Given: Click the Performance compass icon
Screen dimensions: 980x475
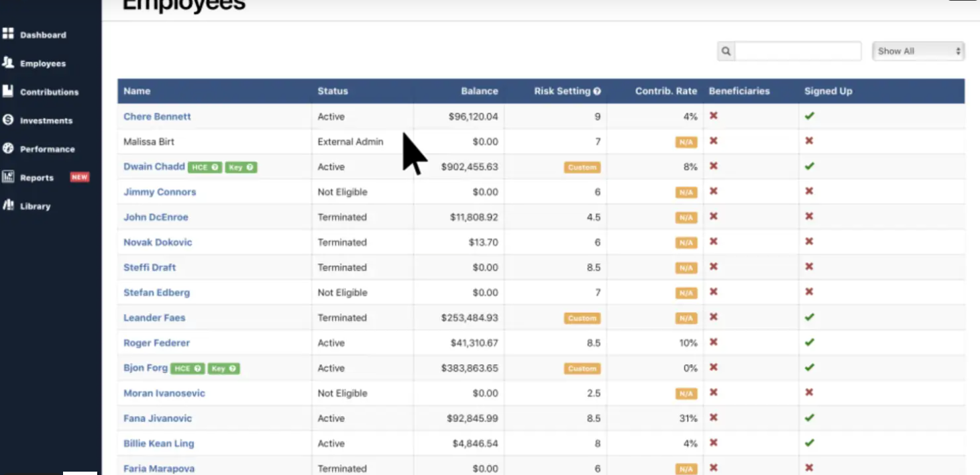Looking at the screenshot, I should 9,148.
